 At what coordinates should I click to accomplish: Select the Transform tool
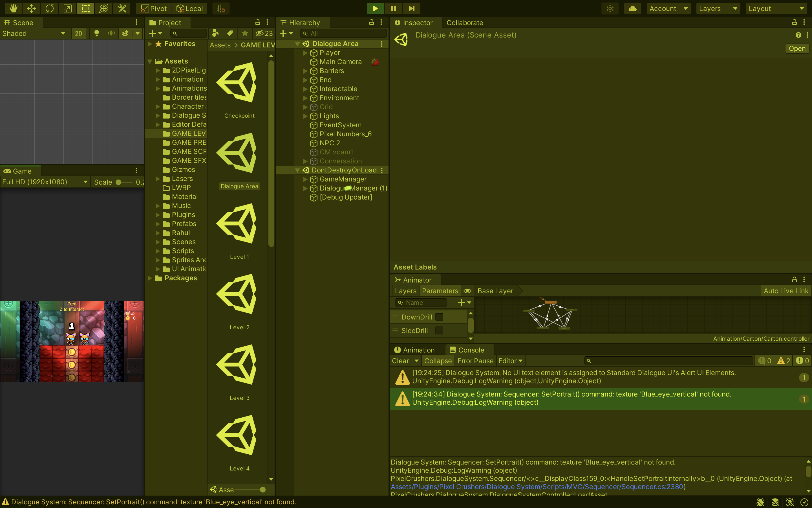[x=104, y=8]
